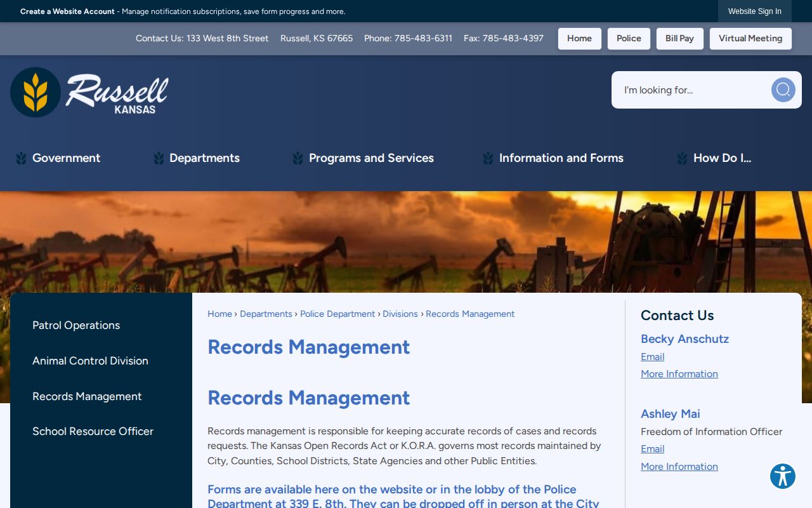The height and width of the screenshot is (508, 812).
Task: Click Email link under Becky Anschutz
Action: (652, 357)
